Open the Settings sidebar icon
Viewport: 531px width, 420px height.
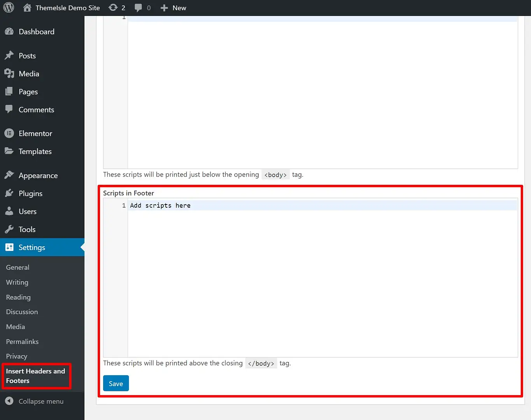9,247
